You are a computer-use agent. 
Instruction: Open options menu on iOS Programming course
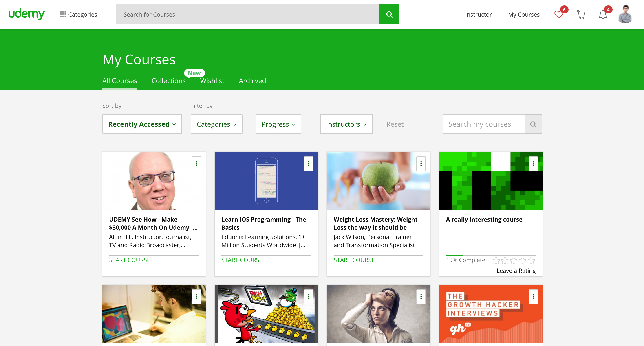click(x=309, y=164)
